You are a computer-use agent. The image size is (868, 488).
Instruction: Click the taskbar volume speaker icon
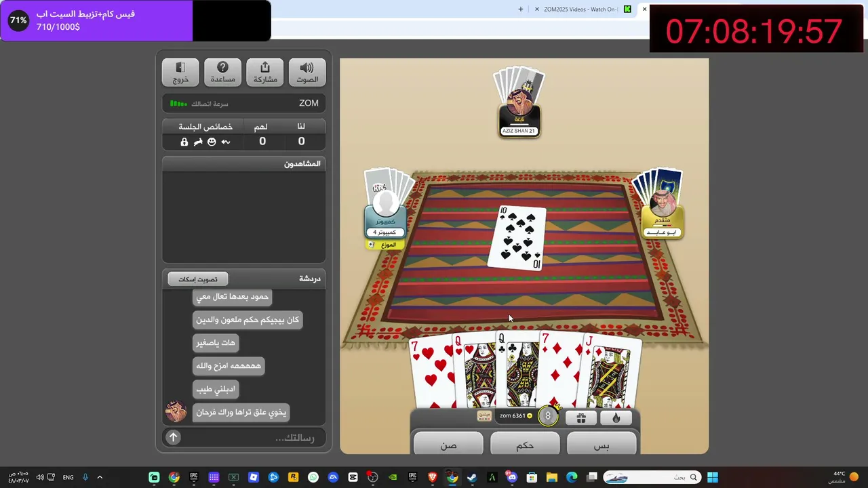click(x=40, y=477)
